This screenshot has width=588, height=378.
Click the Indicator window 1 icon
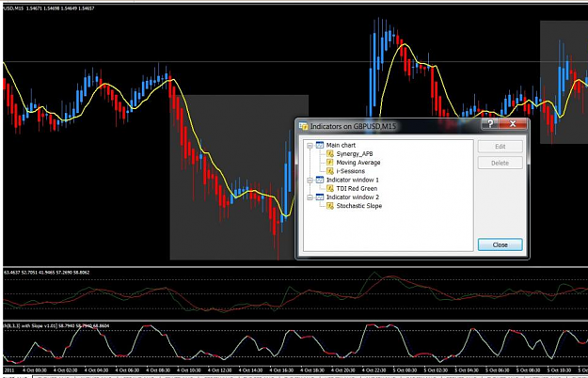point(320,180)
